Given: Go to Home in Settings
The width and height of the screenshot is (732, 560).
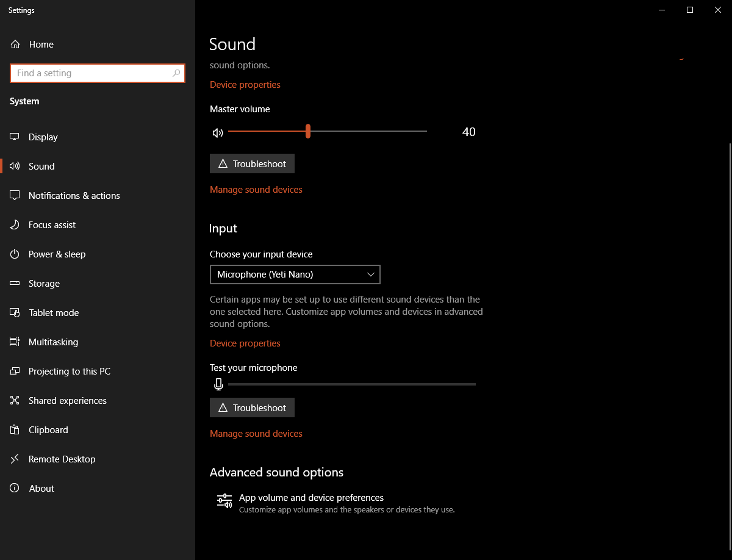Looking at the screenshot, I should pos(98,45).
